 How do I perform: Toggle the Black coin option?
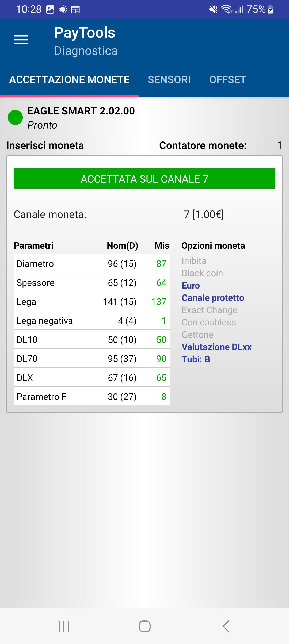point(202,273)
